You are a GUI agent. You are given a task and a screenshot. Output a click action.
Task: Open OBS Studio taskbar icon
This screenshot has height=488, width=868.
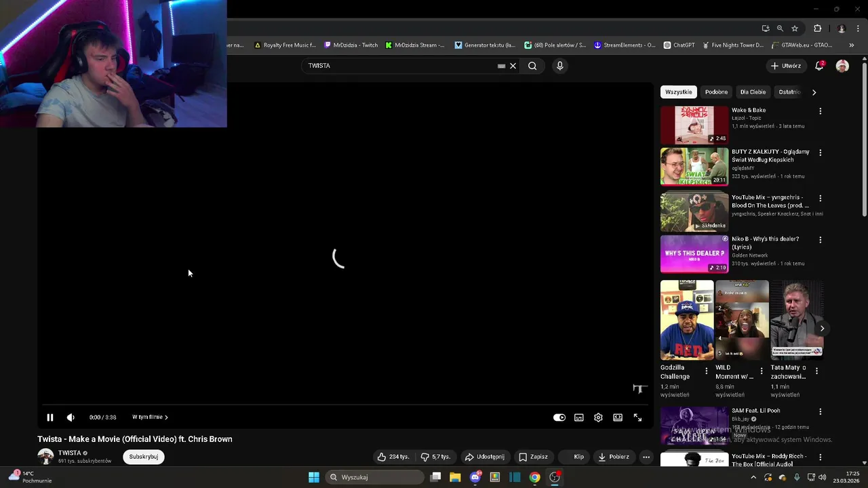pyautogui.click(x=555, y=477)
